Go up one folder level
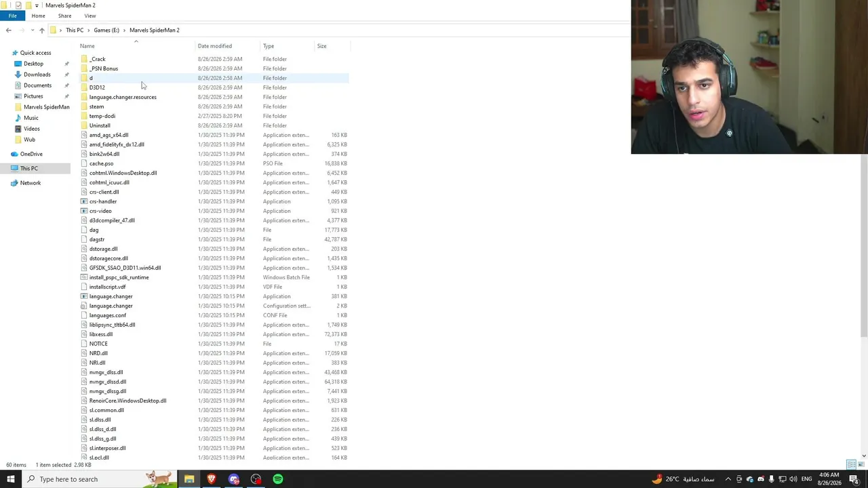Screen dimensions: 868x488 pos(42,30)
